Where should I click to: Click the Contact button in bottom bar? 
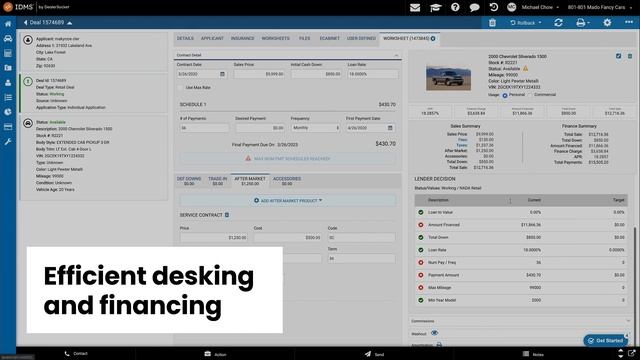[76, 353]
